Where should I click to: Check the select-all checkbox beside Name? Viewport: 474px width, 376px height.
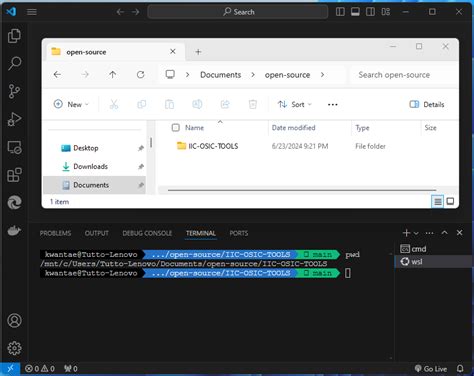[176, 127]
